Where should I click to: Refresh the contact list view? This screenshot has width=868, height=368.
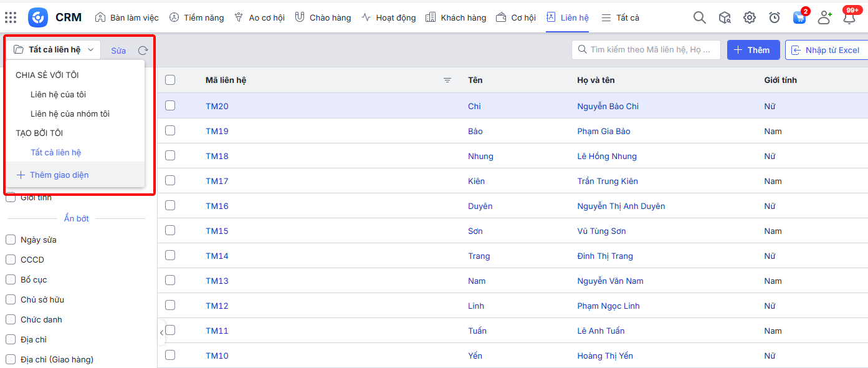[143, 51]
